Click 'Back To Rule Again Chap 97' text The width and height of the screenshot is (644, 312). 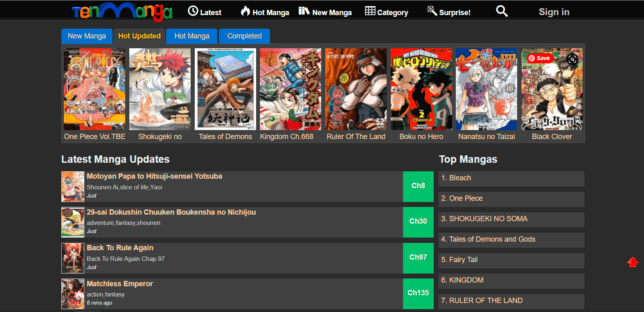(x=126, y=259)
